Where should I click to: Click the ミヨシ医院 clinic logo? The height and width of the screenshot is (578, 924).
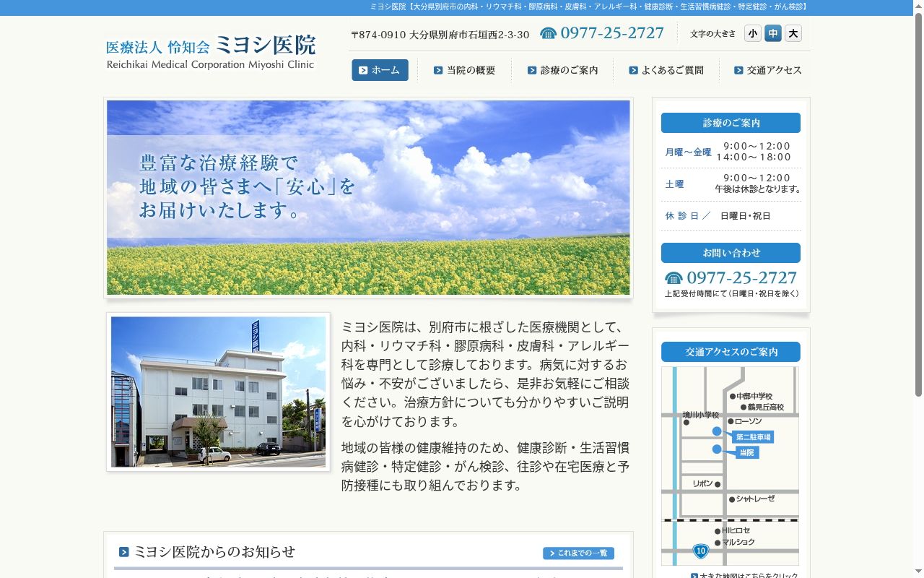(x=211, y=52)
